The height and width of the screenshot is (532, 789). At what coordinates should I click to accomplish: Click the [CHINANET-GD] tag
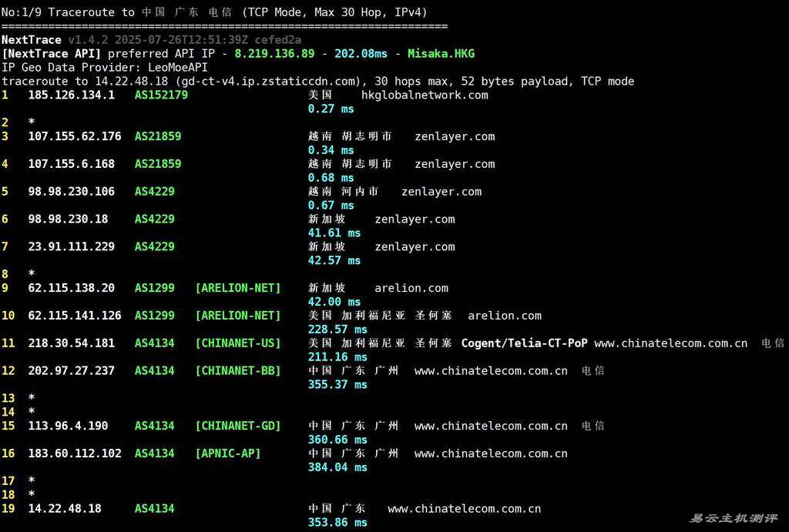[238, 426]
